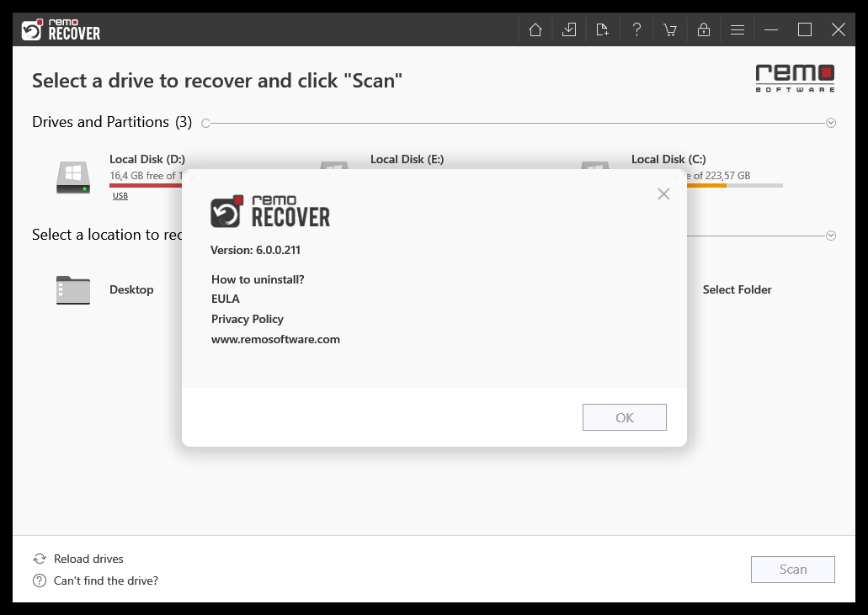Open the Home icon in title bar
868x615 pixels.
point(535,29)
